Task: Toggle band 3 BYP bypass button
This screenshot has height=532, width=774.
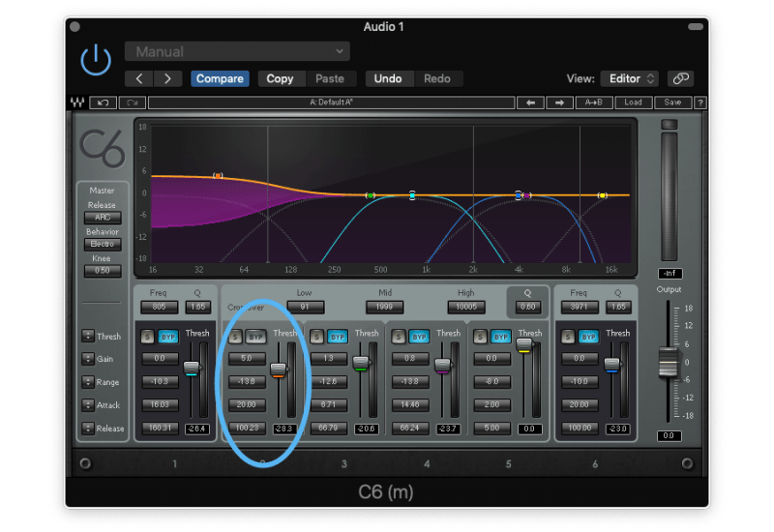Action: point(337,337)
